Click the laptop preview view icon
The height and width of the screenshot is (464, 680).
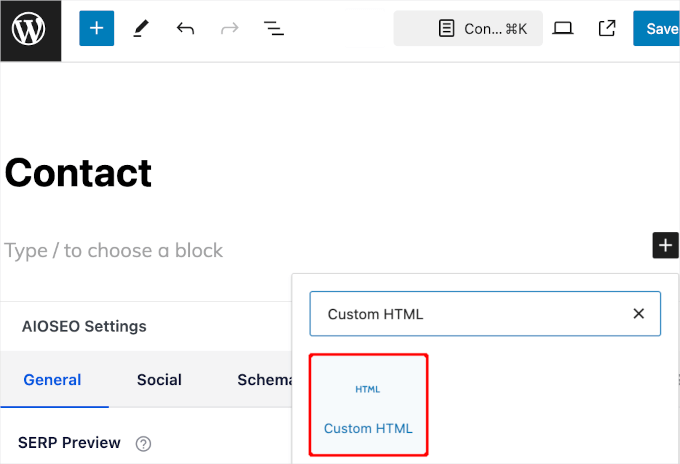tap(563, 29)
